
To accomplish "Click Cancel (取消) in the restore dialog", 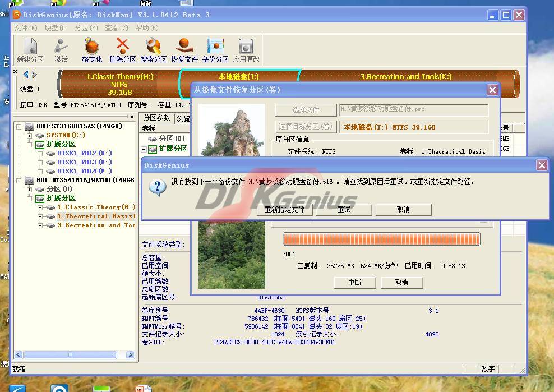I will tap(401, 283).
